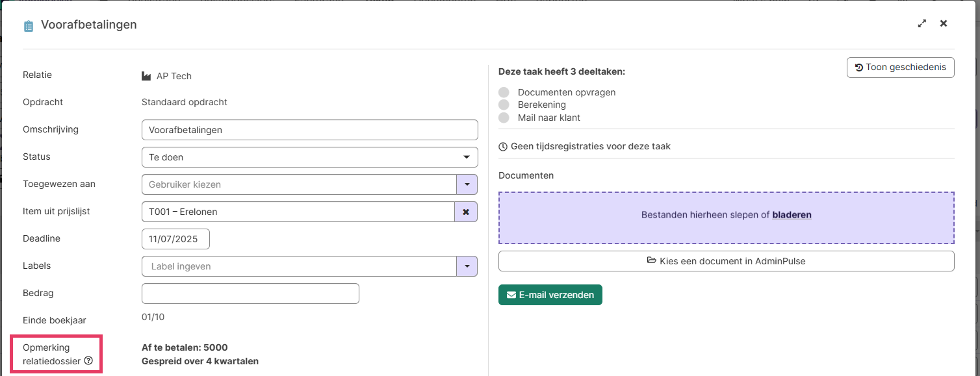Check off the Mail naar klant subtask
The height and width of the screenshot is (376, 980).
coord(504,118)
